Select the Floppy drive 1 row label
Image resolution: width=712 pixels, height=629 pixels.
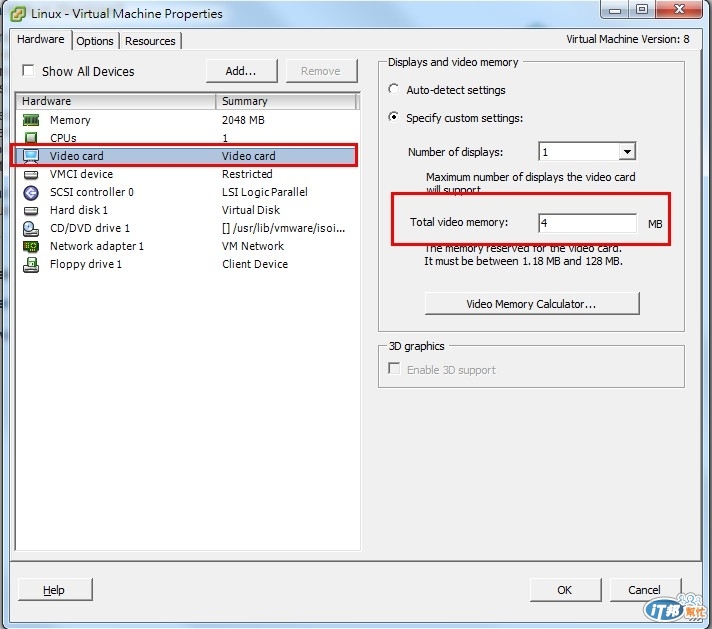tap(86, 264)
